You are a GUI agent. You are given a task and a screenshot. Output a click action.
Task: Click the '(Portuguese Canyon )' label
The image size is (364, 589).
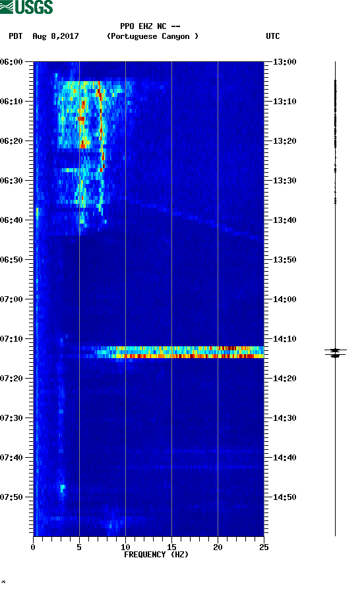pyautogui.click(x=152, y=36)
